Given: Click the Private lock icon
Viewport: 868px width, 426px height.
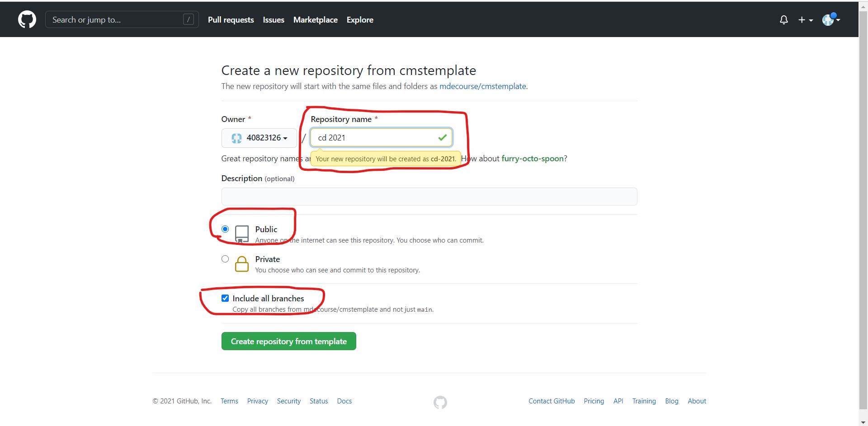Looking at the screenshot, I should 242,264.
